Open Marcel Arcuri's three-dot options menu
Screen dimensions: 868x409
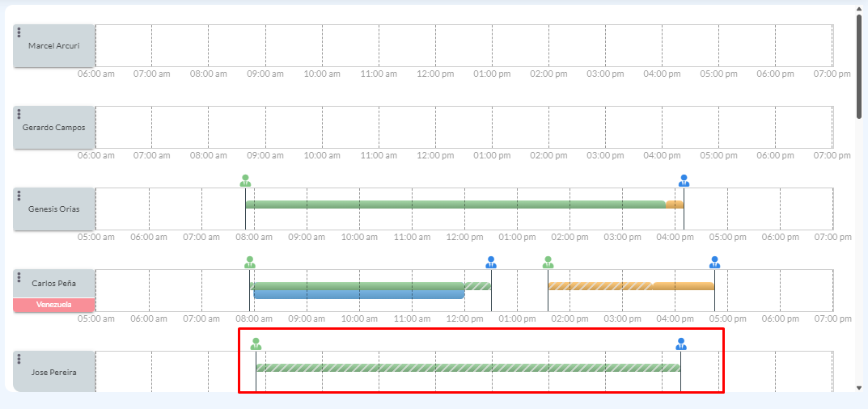tap(19, 32)
